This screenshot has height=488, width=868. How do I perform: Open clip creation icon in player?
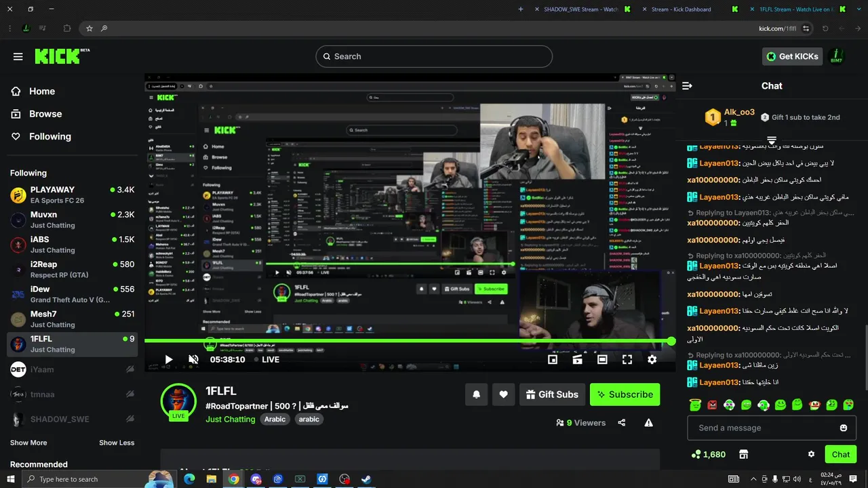[577, 359]
